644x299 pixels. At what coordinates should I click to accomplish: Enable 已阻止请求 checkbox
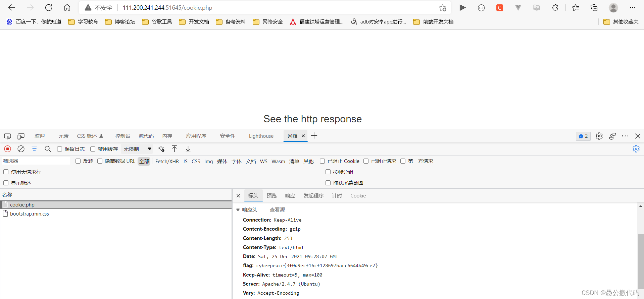[x=366, y=161]
